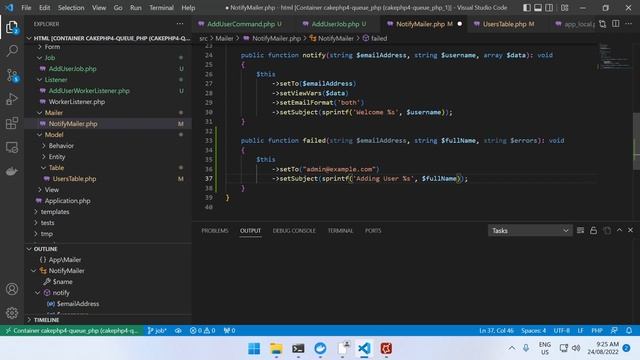Screen dimensions: 640x360
Task: Click the volume icon in system tray
Action: pyautogui.click(x=576, y=348)
